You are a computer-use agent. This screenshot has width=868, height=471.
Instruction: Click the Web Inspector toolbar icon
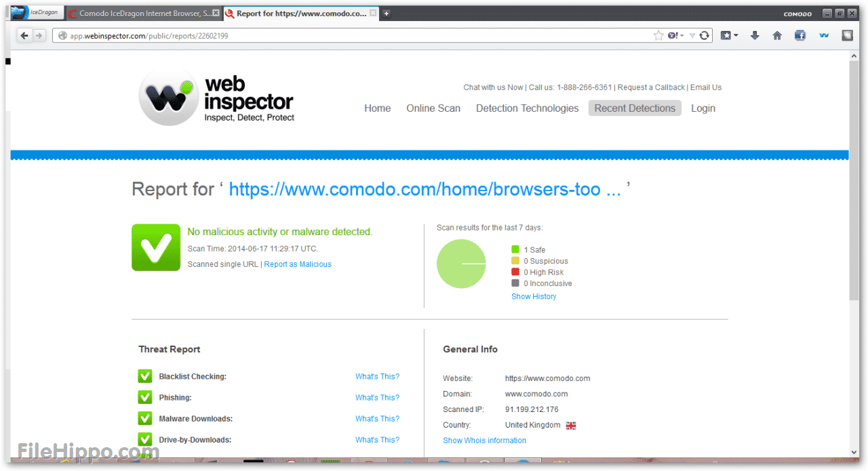[x=824, y=36]
